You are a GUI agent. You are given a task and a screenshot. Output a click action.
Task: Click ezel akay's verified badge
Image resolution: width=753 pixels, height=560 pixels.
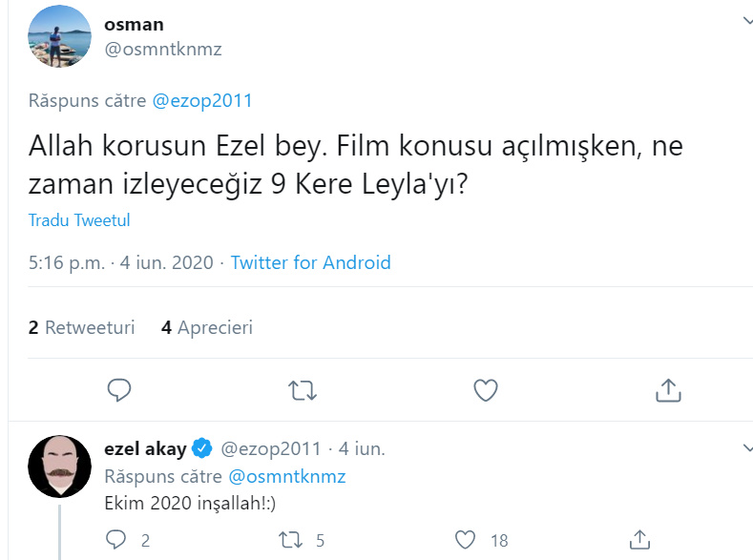[202, 447]
